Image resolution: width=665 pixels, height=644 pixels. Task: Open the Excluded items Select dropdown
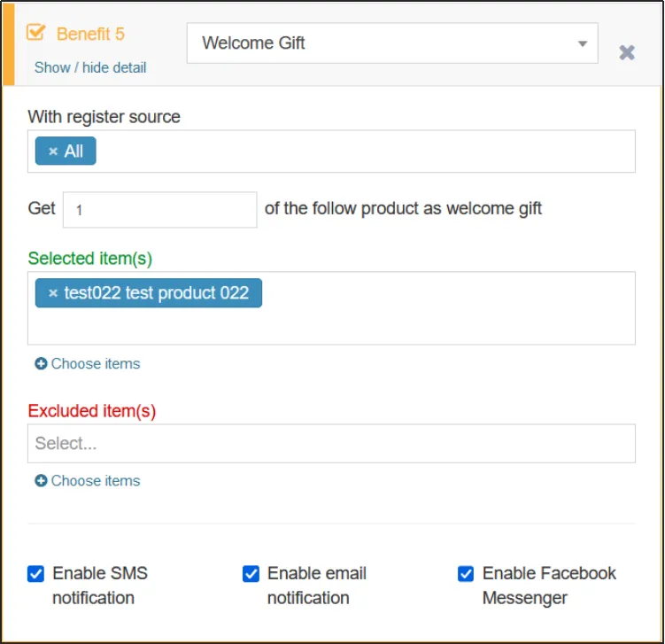331,444
